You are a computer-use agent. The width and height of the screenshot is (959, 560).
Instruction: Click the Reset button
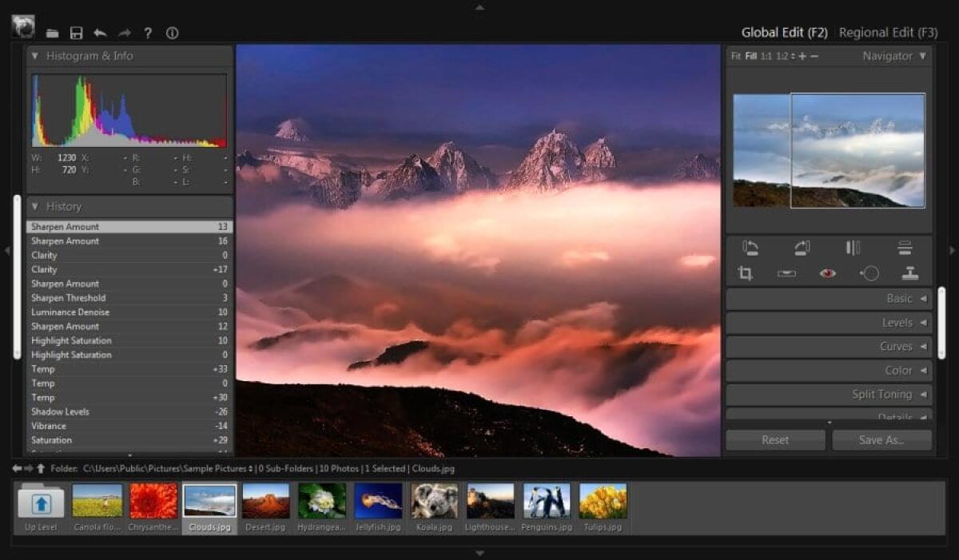click(774, 439)
